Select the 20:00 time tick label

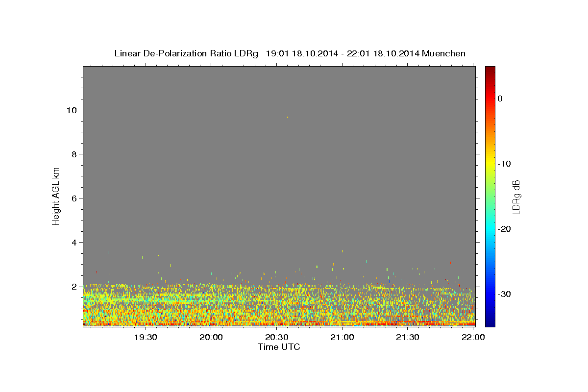pos(211,338)
